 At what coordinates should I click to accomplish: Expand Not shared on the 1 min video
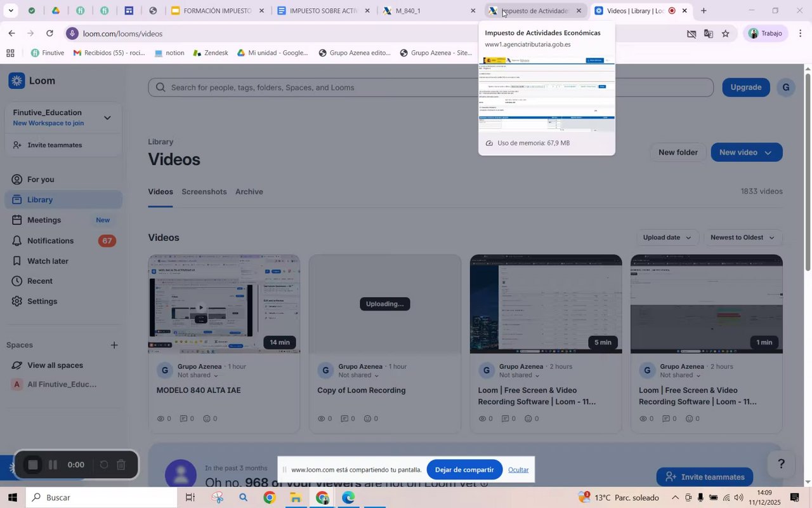point(681,375)
